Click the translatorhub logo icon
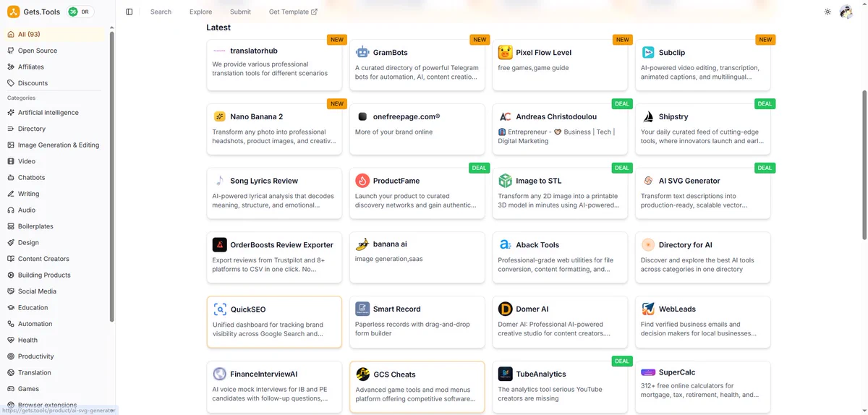Screen dimensions: 868x415 tap(220, 51)
